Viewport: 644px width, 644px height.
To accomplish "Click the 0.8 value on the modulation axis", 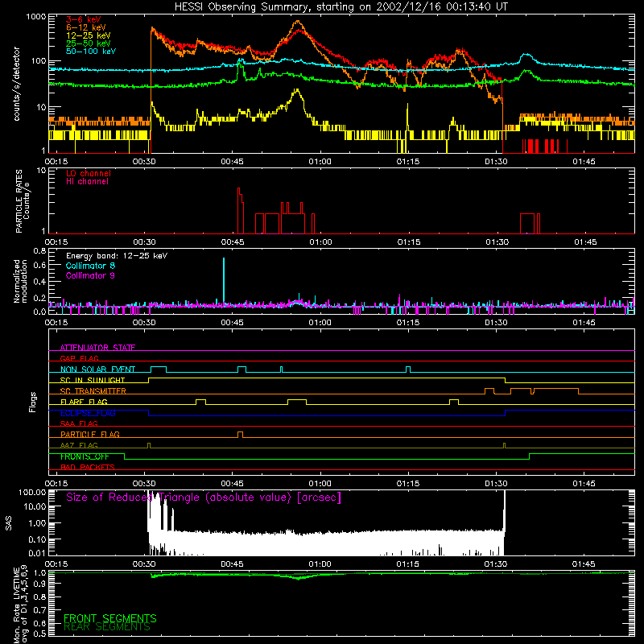I will click(x=39, y=250).
